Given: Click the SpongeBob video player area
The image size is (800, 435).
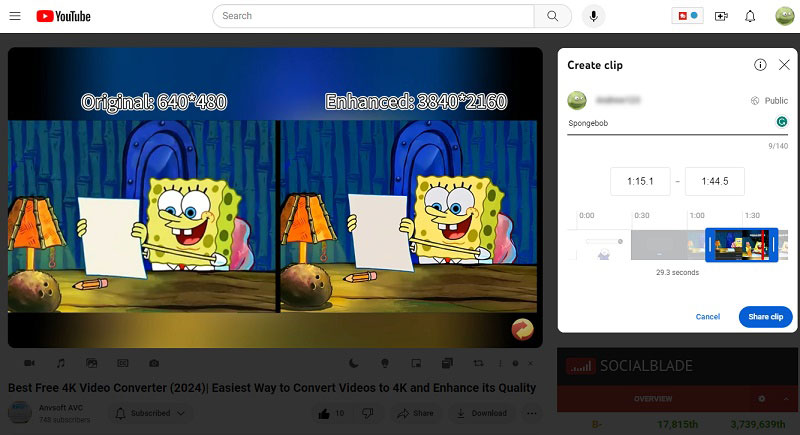Looking at the screenshot, I should tap(275, 198).
